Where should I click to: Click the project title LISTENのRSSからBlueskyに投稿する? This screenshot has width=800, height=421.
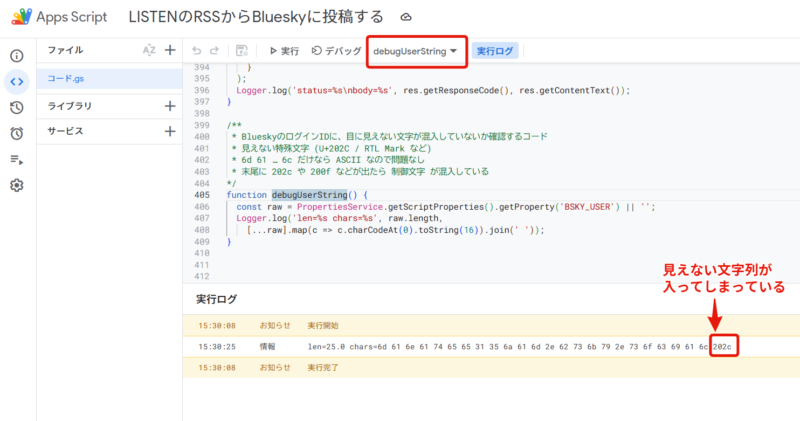tap(257, 18)
